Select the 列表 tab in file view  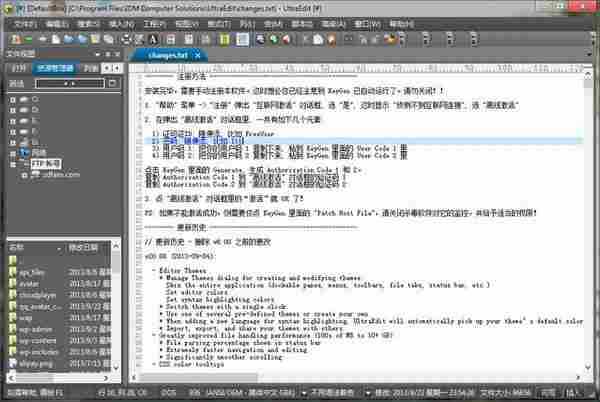90,68
